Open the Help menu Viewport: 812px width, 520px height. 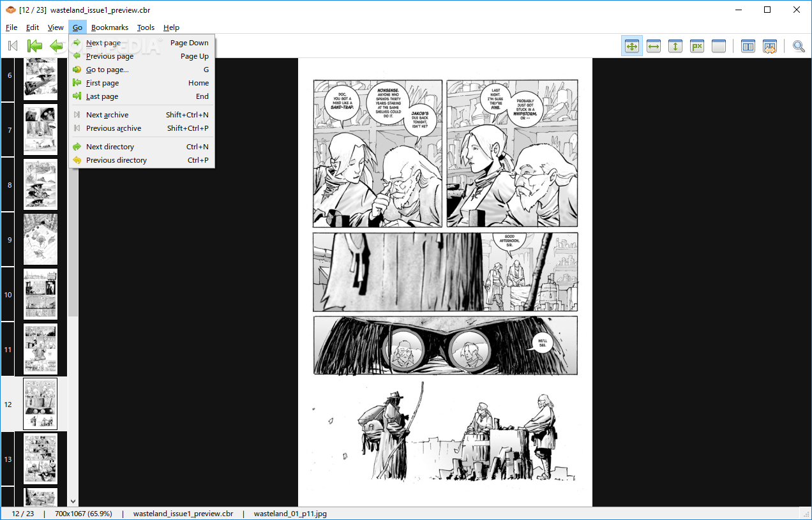click(x=171, y=27)
